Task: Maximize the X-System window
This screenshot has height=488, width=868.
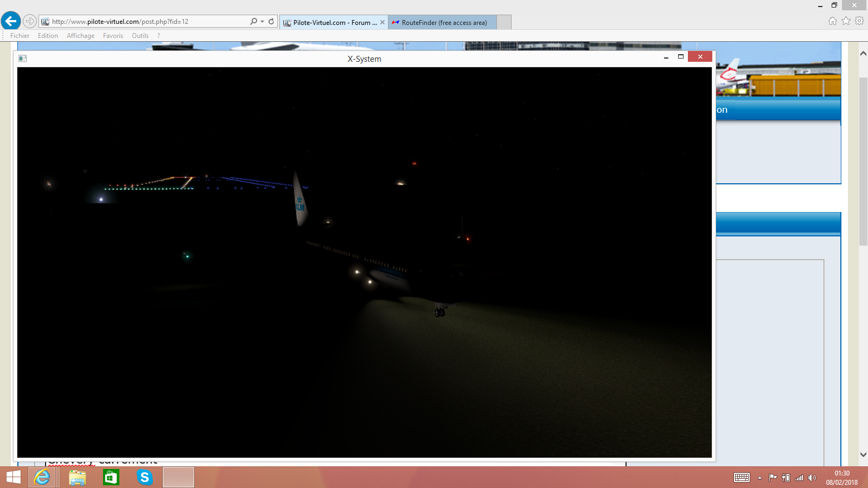Action: (681, 57)
